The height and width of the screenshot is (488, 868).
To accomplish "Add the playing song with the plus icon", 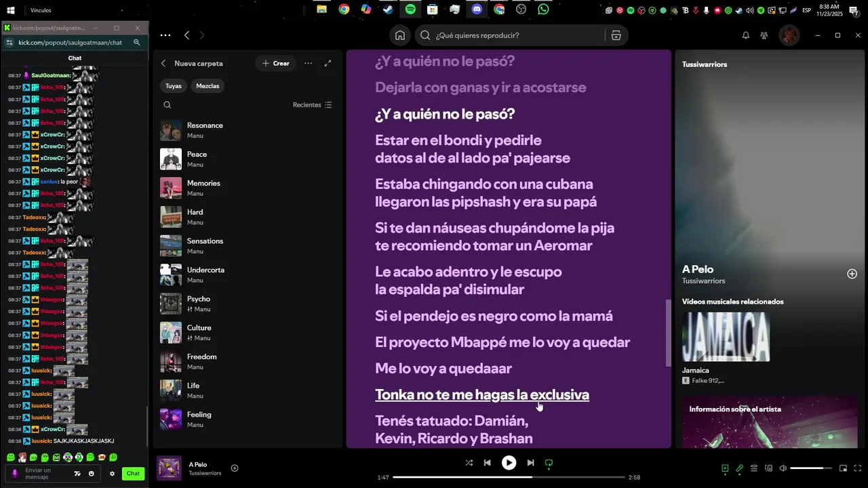I will click(x=235, y=468).
